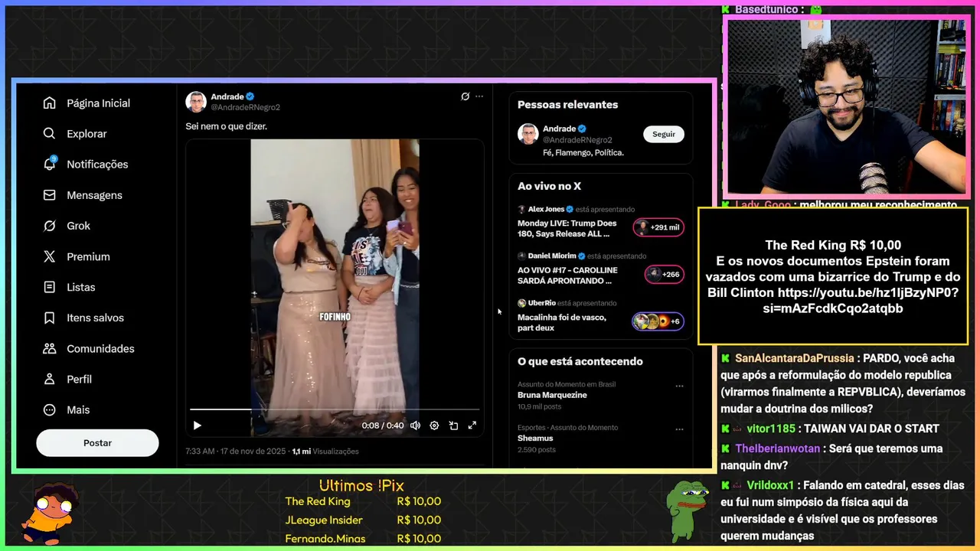The height and width of the screenshot is (551, 980).
Task: Click "Fé, Flamengo, Política." bio text
Action: [583, 152]
